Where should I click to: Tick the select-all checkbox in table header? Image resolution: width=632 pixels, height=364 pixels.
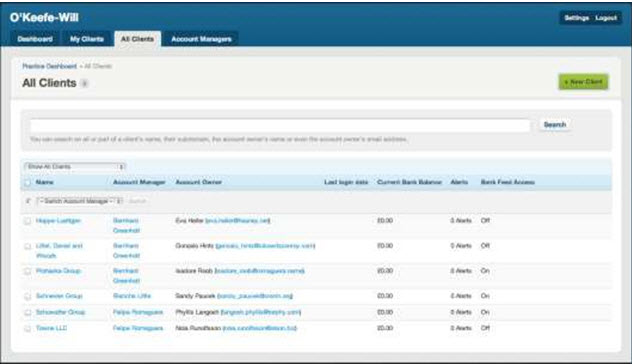(x=27, y=183)
